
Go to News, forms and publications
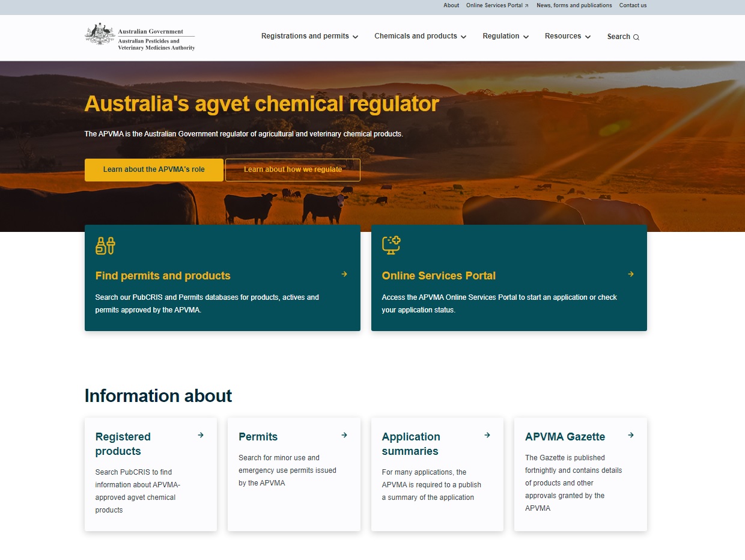(x=574, y=5)
